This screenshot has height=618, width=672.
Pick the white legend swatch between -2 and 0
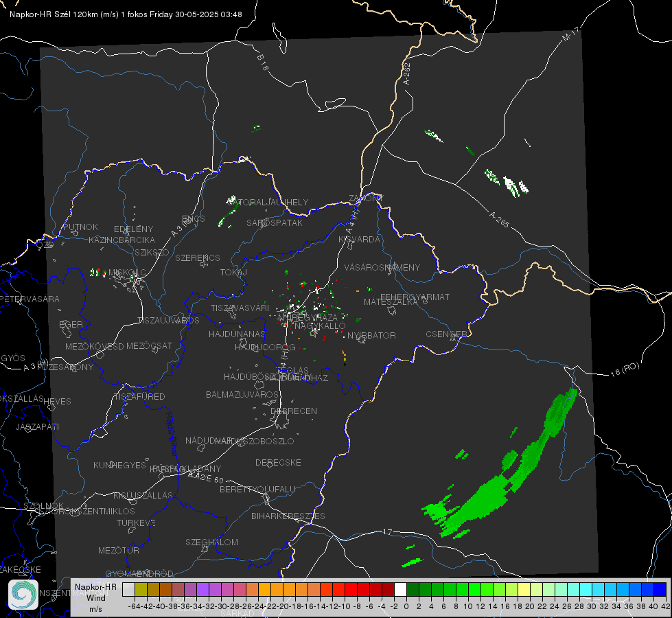pyautogui.click(x=400, y=589)
